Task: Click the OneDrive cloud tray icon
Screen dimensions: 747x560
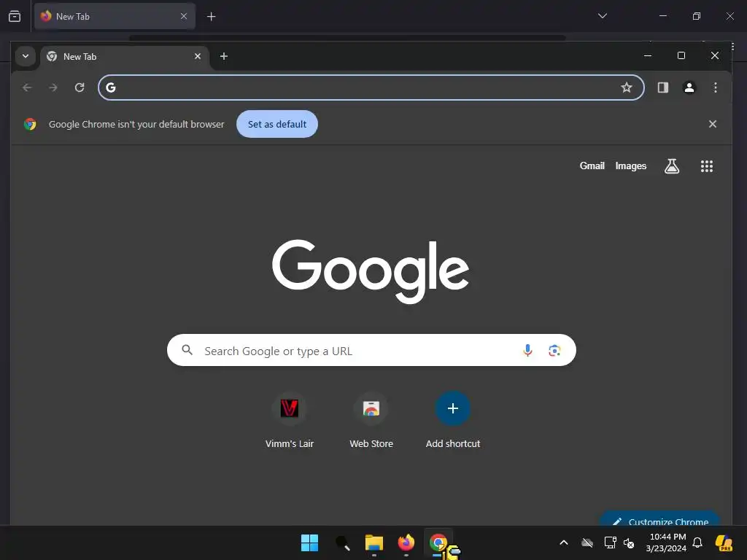Action: 587,542
